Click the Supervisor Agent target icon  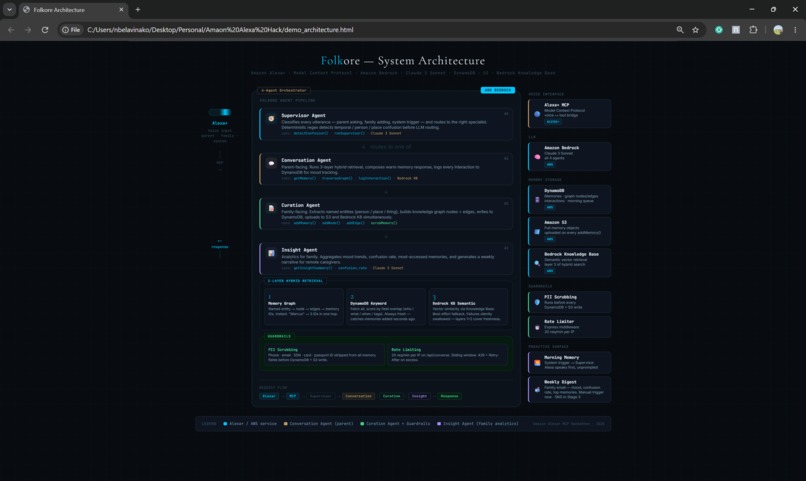point(271,119)
